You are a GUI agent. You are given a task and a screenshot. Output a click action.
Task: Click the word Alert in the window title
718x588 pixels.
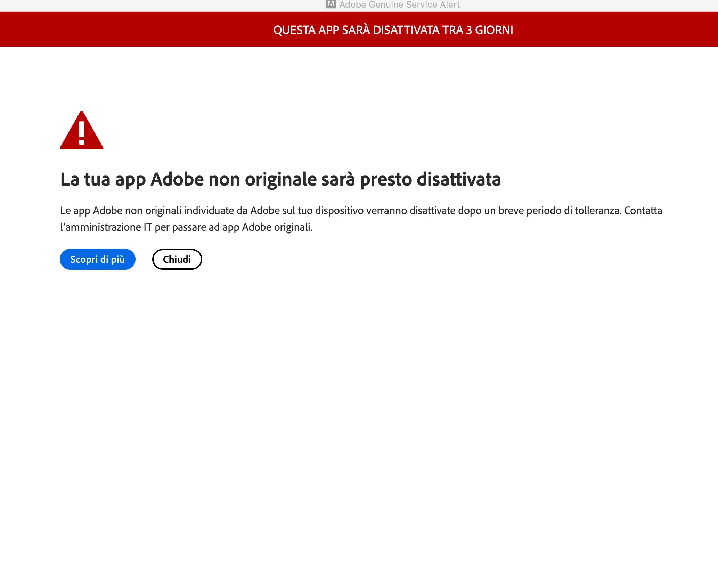[x=450, y=5]
